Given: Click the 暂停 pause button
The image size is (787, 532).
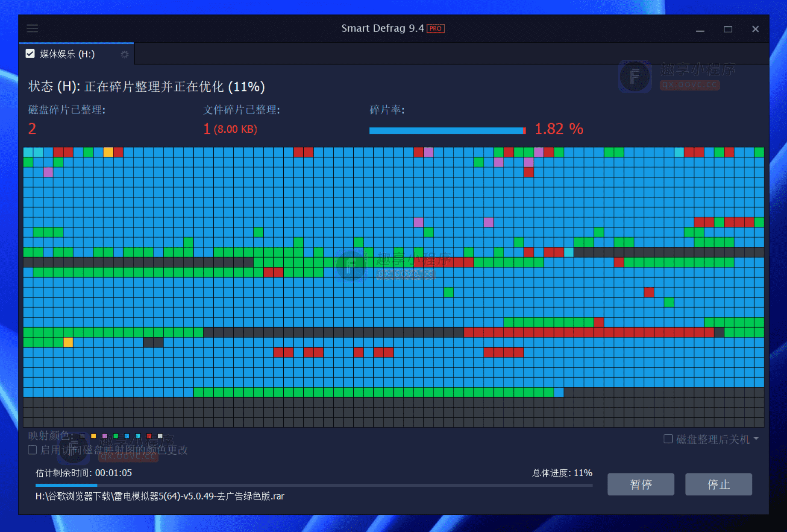Looking at the screenshot, I should (x=641, y=484).
